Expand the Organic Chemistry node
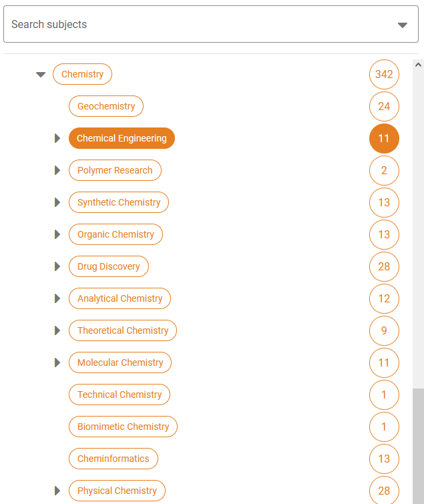 point(57,234)
